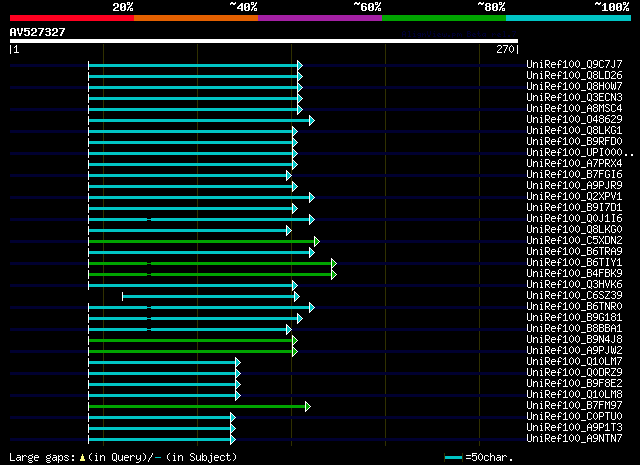This screenshot has width=640, height=465.
Task: Click the arrowhead ending the B8BBA1 alignment
Action: point(289,329)
